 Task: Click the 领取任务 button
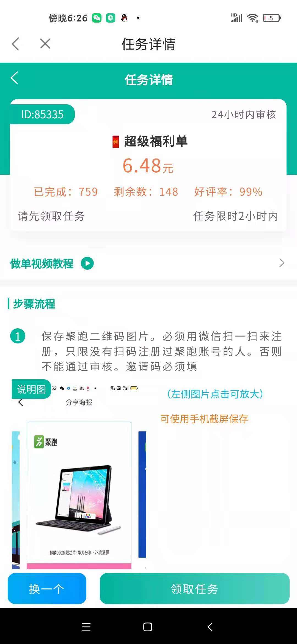coord(194,589)
